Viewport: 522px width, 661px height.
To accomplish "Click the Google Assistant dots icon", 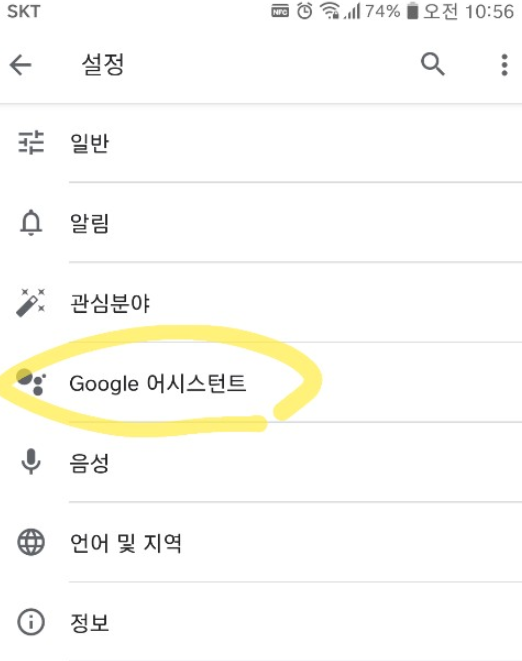I will tap(31, 382).
